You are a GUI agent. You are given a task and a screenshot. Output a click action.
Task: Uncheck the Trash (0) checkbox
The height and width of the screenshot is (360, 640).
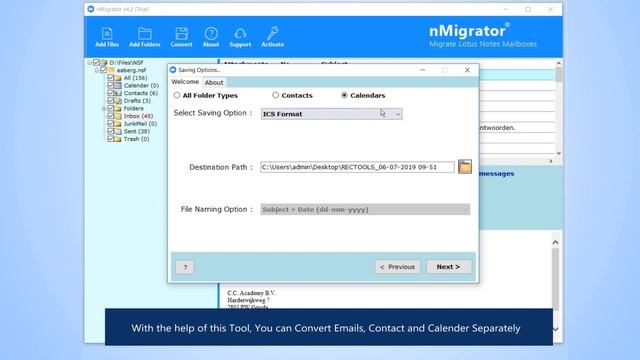(x=111, y=139)
